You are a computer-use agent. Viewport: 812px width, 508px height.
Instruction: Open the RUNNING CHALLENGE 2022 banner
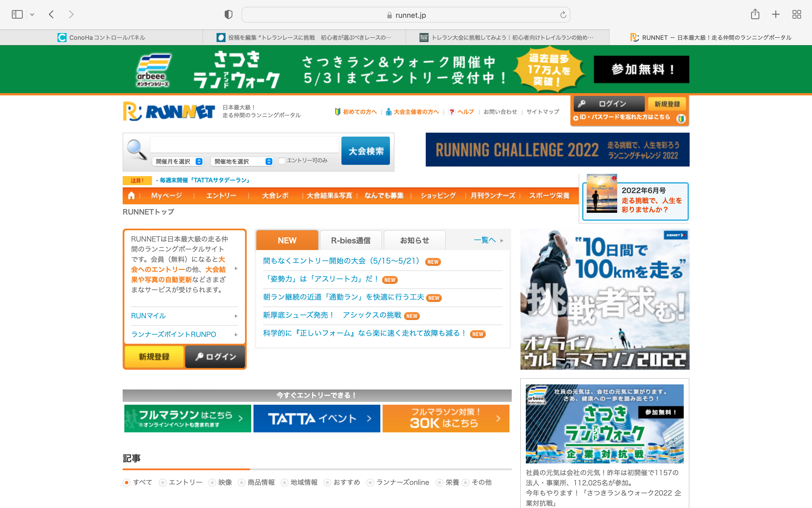557,150
